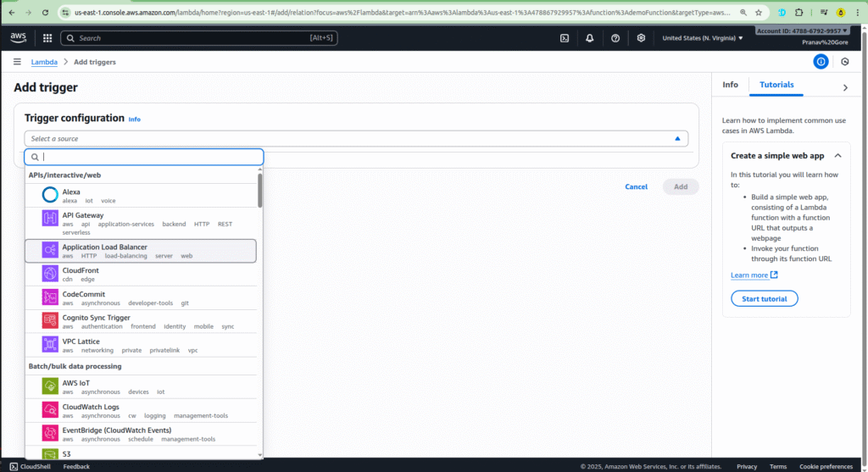This screenshot has height=472, width=868.
Task: Choose the CodeCommit source icon
Action: [50, 297]
